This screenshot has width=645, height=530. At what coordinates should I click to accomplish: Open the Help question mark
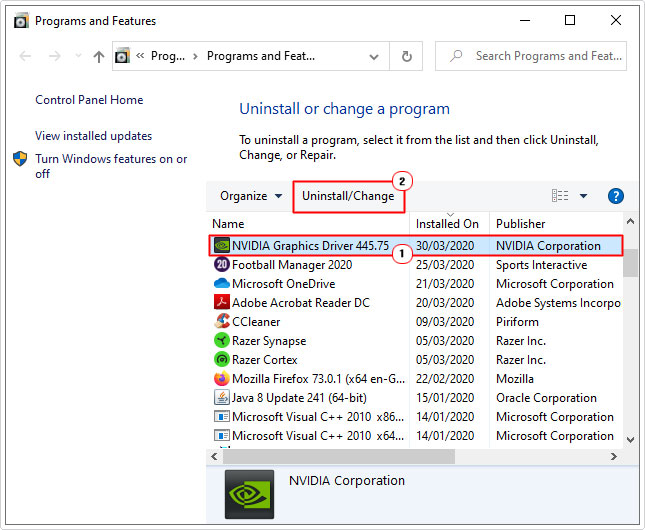coord(615,196)
